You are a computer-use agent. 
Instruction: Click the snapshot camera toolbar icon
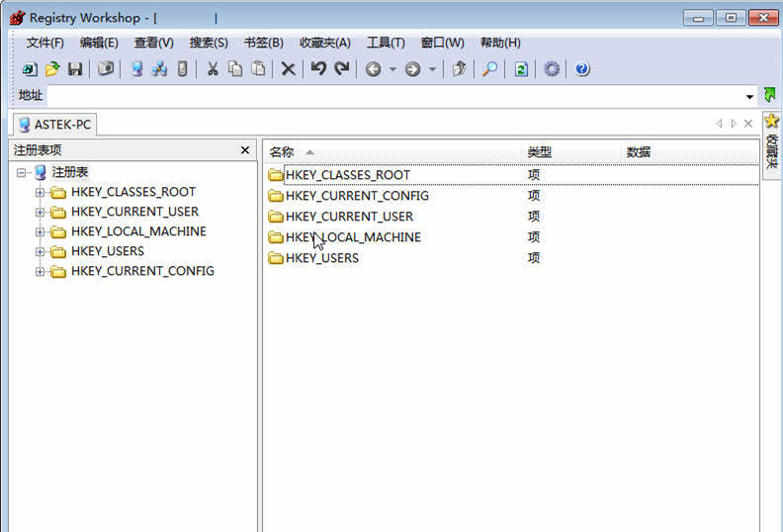pyautogui.click(x=106, y=68)
